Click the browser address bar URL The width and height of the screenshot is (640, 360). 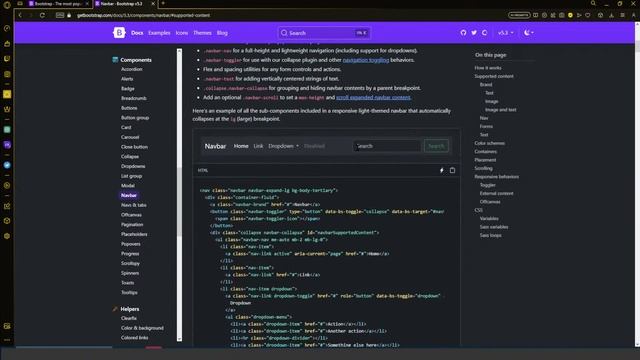tap(143, 15)
